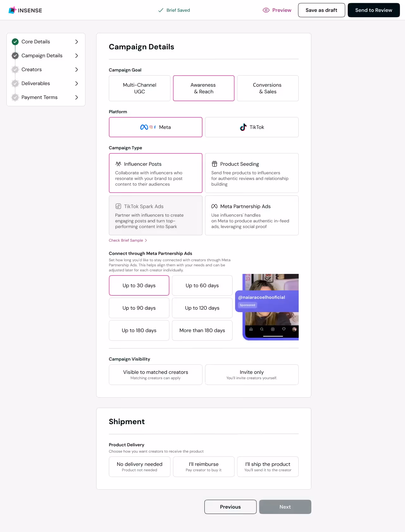The height and width of the screenshot is (532, 405).
Task: Expand Payment Terms section chevron
Action: [77, 97]
